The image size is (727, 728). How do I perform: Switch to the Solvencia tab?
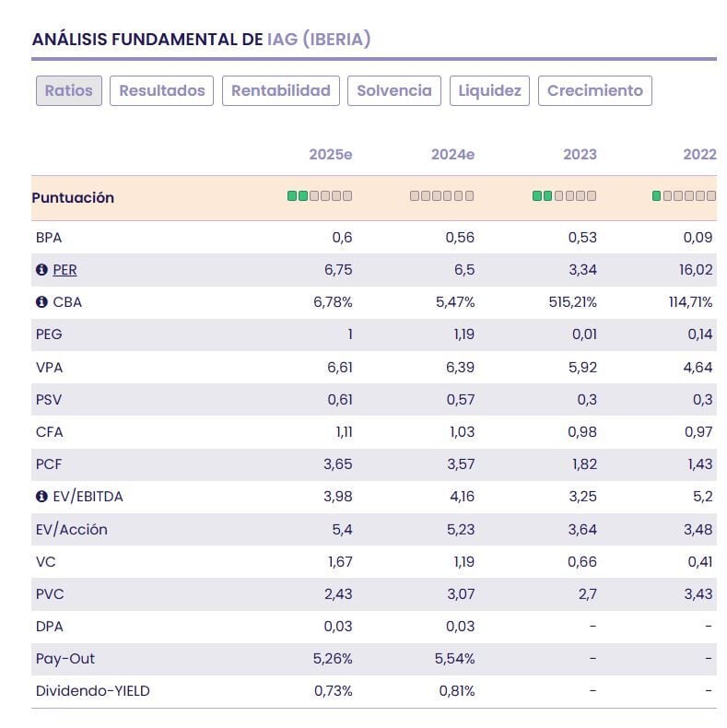pyautogui.click(x=394, y=90)
